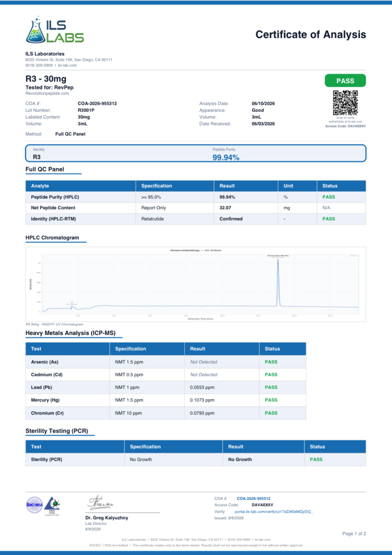Click the 'Mercury (Hg)' row label
392x555 pixels.
coord(45,400)
